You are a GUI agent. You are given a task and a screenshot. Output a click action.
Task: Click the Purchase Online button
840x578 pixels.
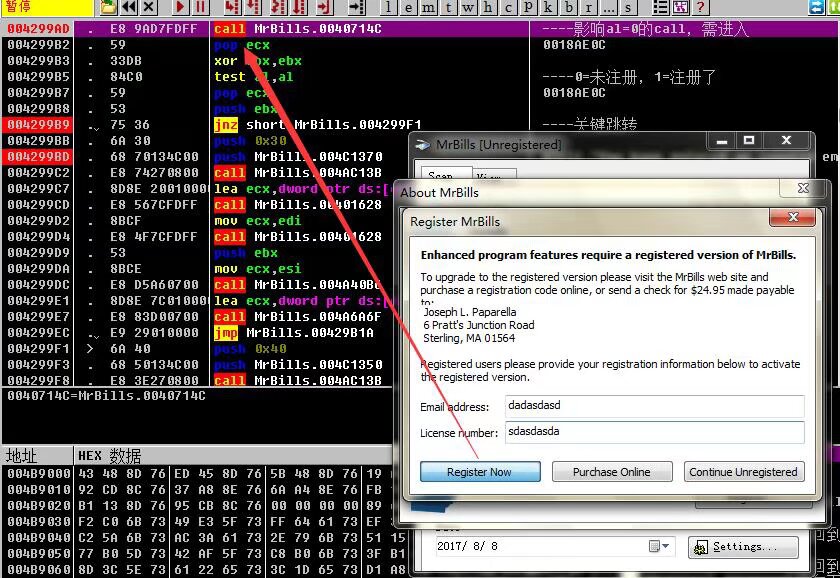point(612,472)
